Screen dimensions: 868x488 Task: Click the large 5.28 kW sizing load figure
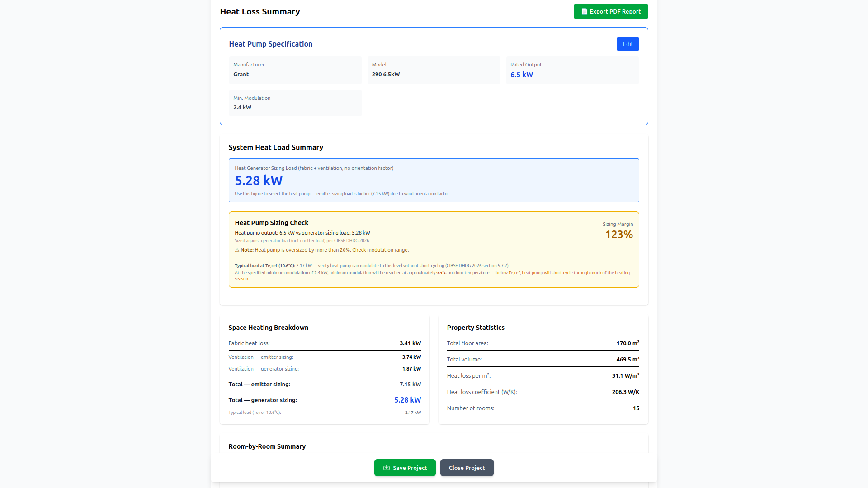point(259,181)
